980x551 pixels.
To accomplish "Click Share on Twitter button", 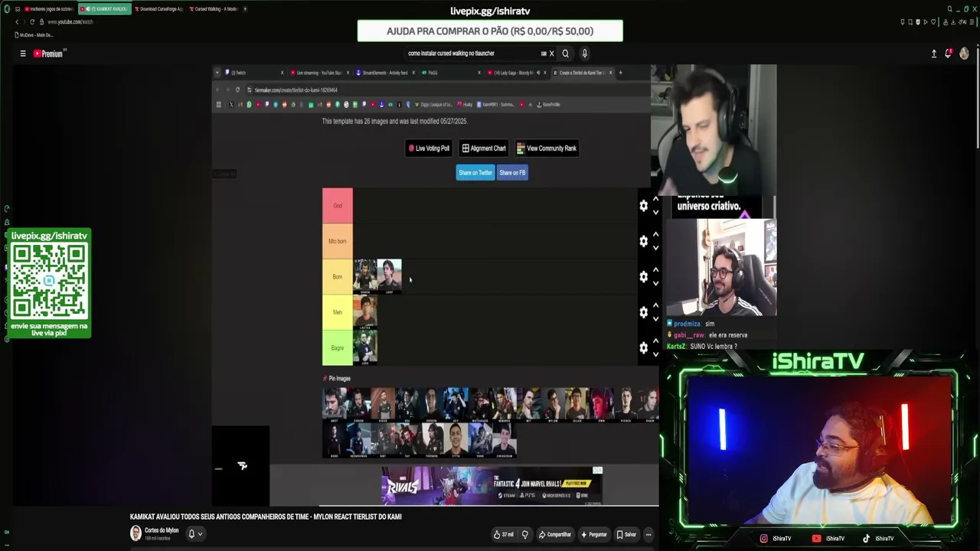I will [x=475, y=173].
